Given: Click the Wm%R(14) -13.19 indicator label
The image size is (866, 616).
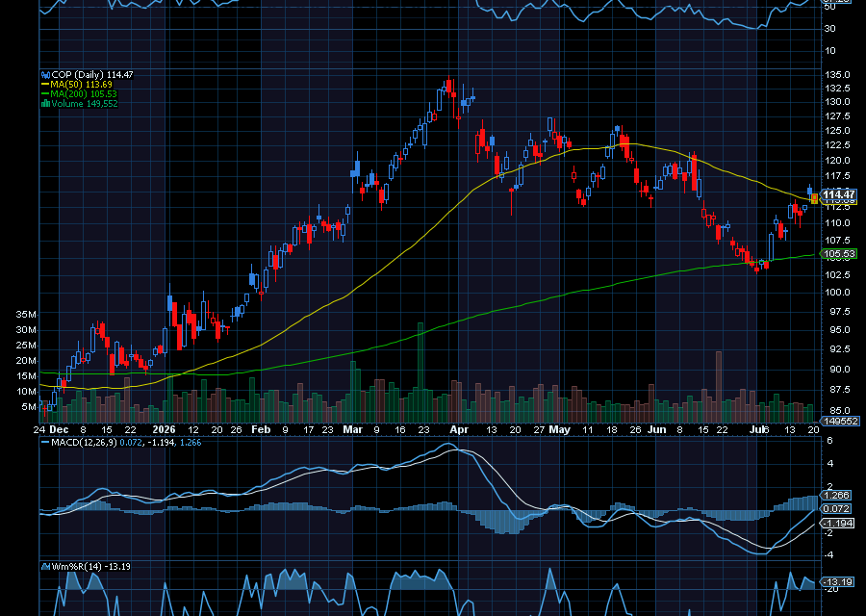Looking at the screenshot, I should click(x=91, y=566).
